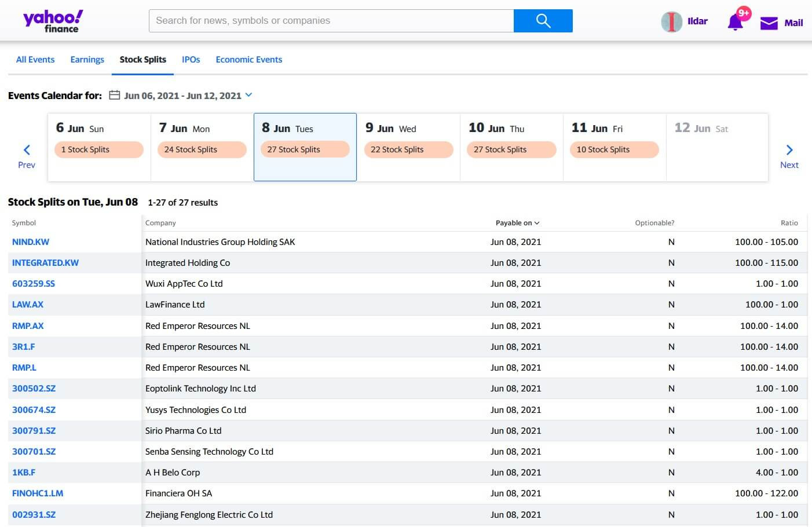
Task: Open the Economic Events tab
Action: pos(249,59)
